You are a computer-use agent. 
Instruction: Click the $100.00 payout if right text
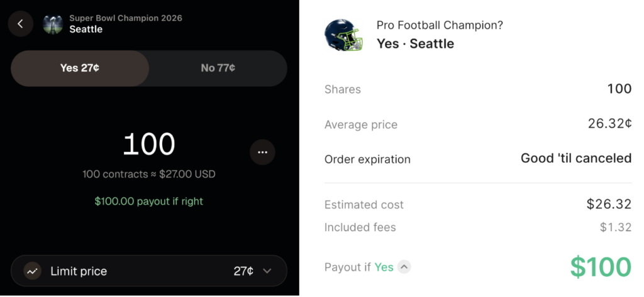click(149, 202)
